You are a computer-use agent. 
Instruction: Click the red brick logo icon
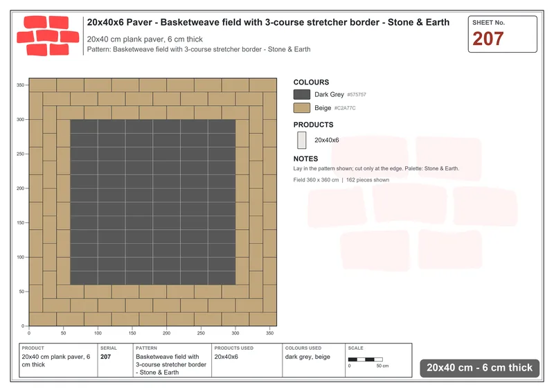tap(48, 36)
